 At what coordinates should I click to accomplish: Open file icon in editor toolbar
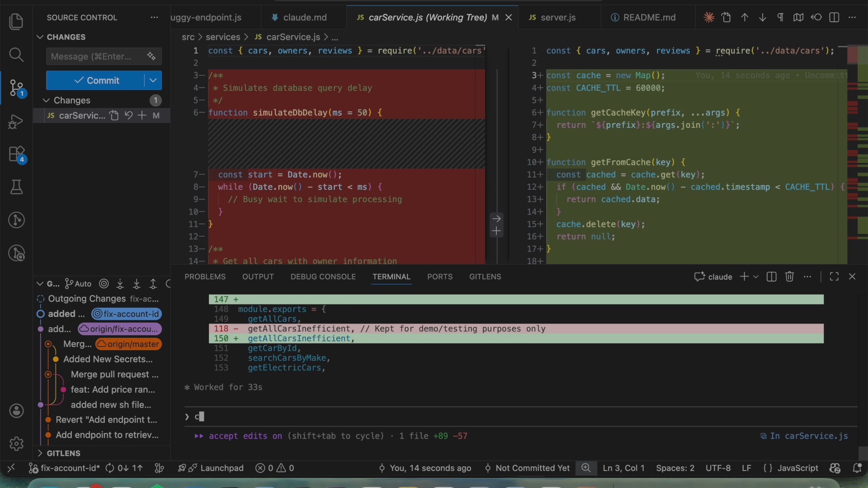726,18
